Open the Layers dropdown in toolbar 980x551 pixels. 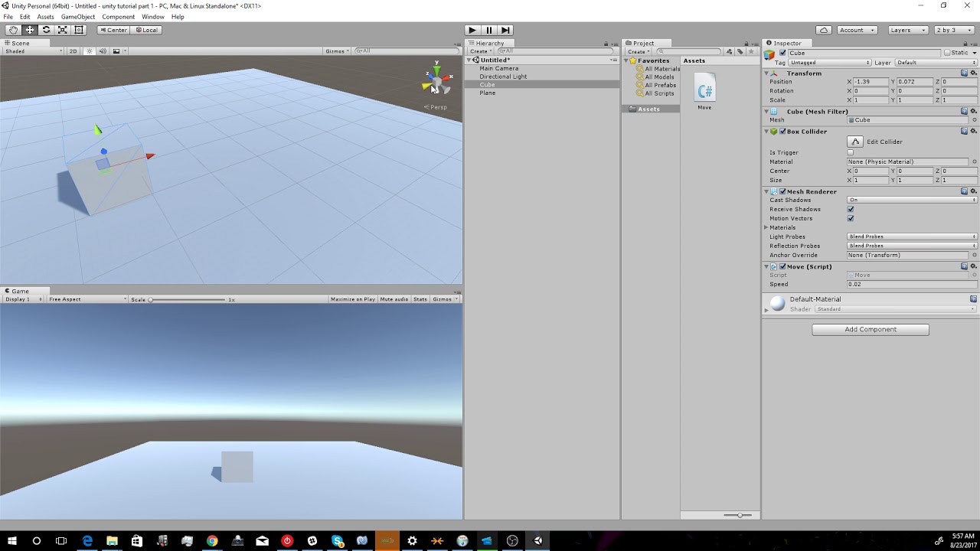(907, 30)
